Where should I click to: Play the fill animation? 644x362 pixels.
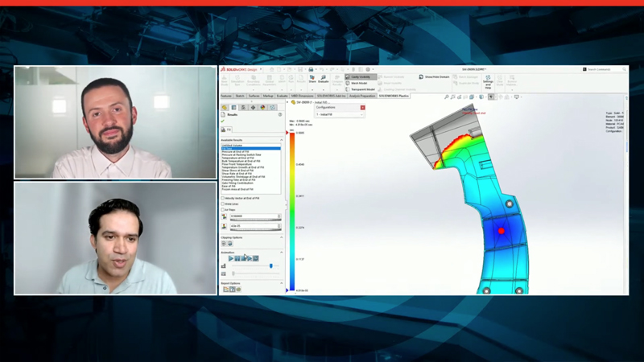coord(230,258)
